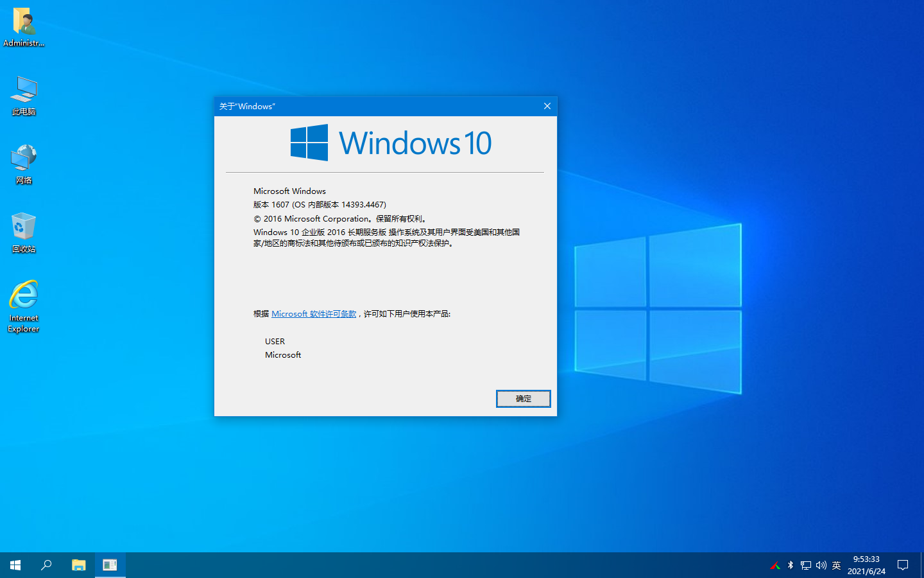This screenshot has height=578, width=924.
Task: Select the 网络 desktop icon
Action: (24, 165)
